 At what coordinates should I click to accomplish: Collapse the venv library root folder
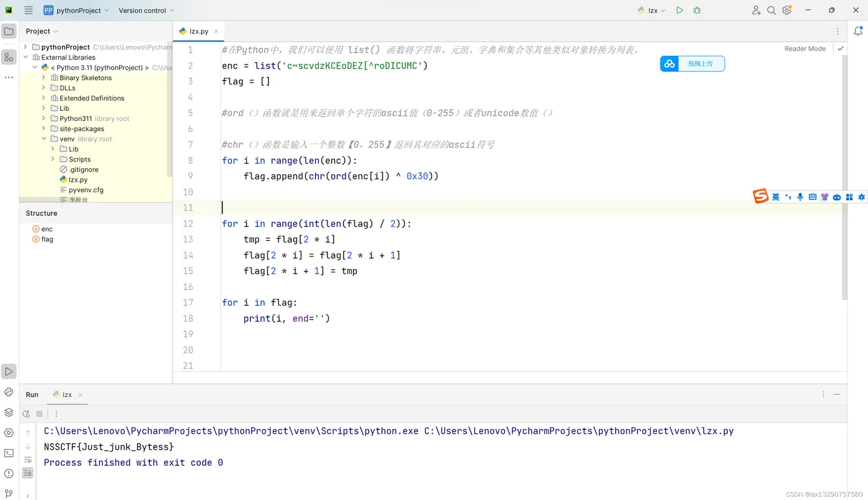[44, 139]
